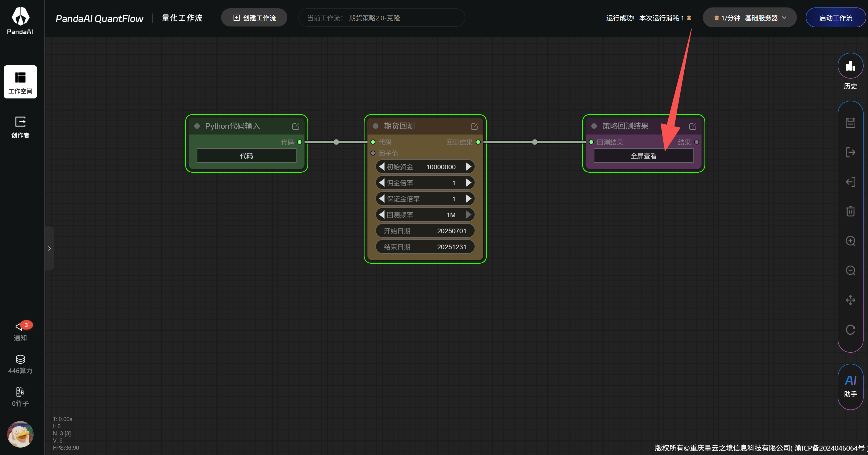The height and width of the screenshot is (455, 868).
Task: Click the import workflow icon
Action: (850, 182)
